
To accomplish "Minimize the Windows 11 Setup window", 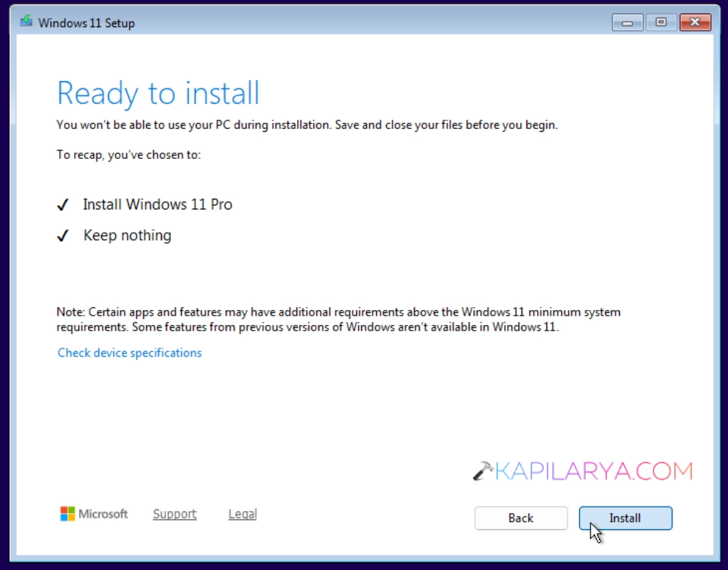I will pyautogui.click(x=628, y=22).
